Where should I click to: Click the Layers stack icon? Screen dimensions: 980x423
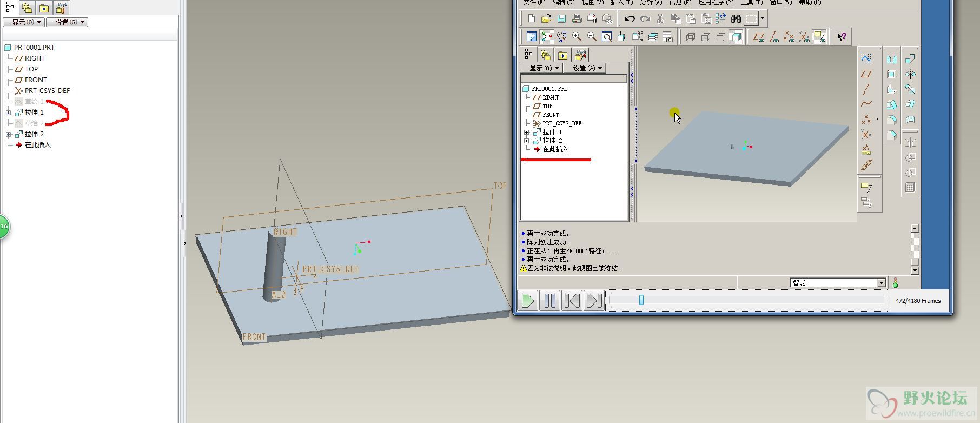pyautogui.click(x=652, y=37)
